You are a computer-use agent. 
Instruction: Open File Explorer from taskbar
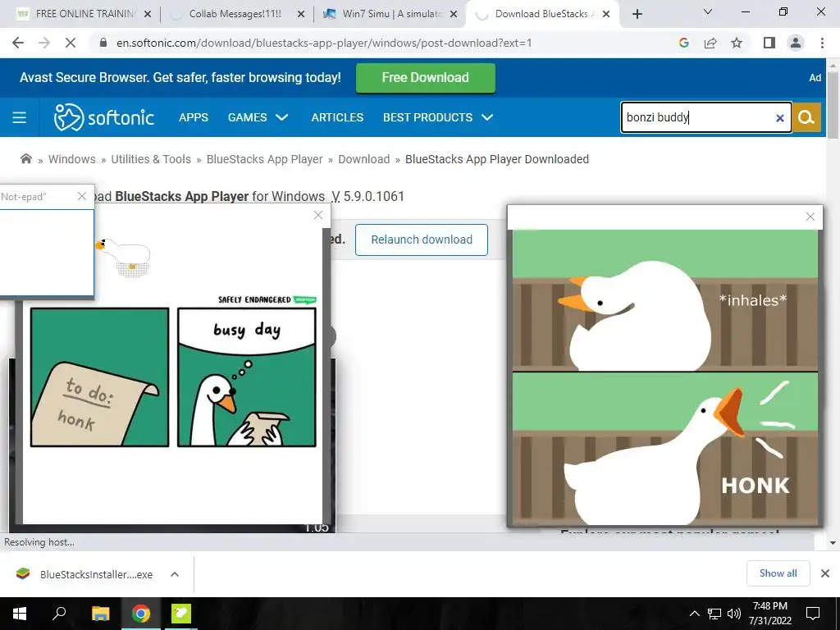pyautogui.click(x=100, y=614)
